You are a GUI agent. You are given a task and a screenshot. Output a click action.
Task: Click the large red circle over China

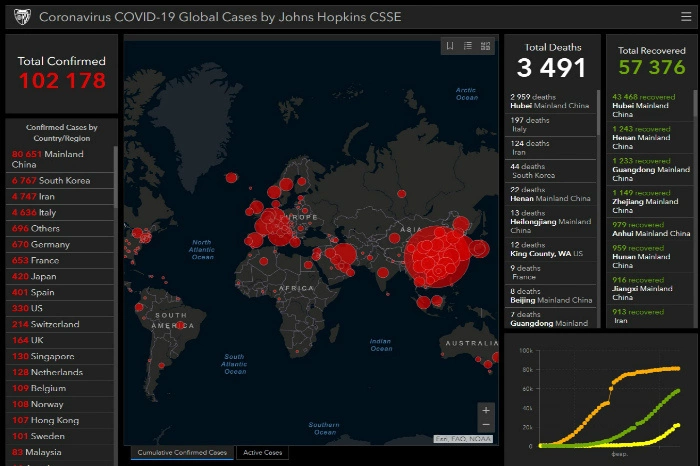click(x=438, y=254)
